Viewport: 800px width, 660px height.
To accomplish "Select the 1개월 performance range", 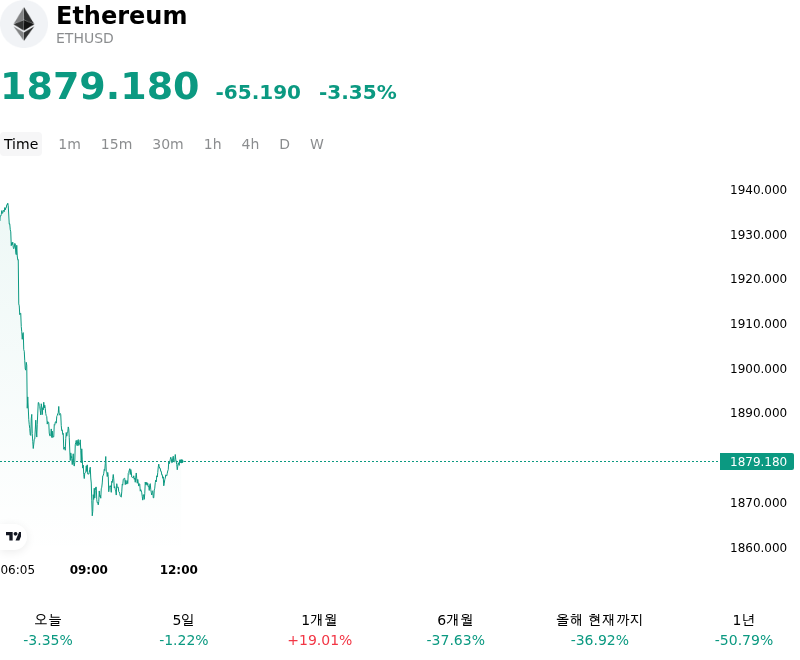I will pyautogui.click(x=319, y=630).
